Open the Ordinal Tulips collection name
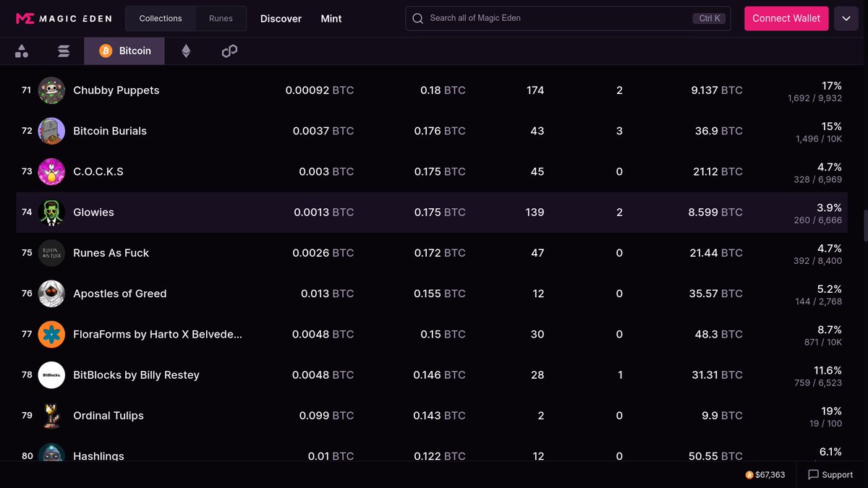The height and width of the screenshot is (488, 868). 109,416
